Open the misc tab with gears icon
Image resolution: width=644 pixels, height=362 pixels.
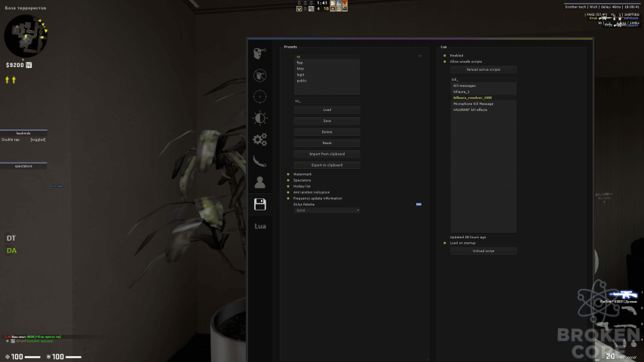(259, 140)
